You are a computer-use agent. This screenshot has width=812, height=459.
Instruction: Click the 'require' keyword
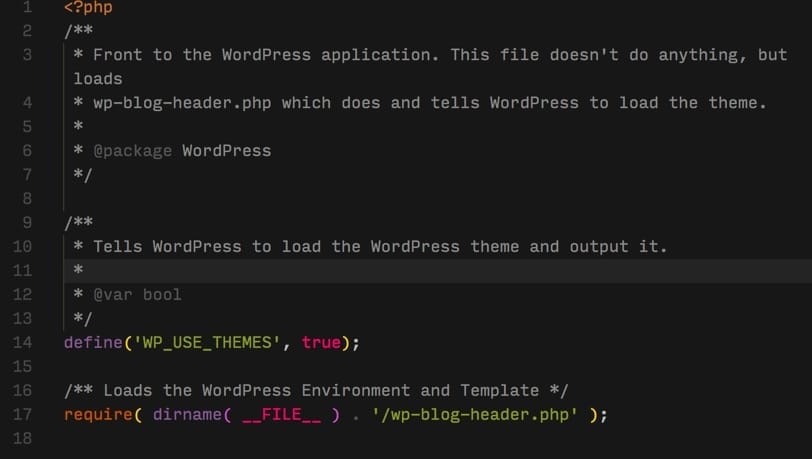point(98,414)
